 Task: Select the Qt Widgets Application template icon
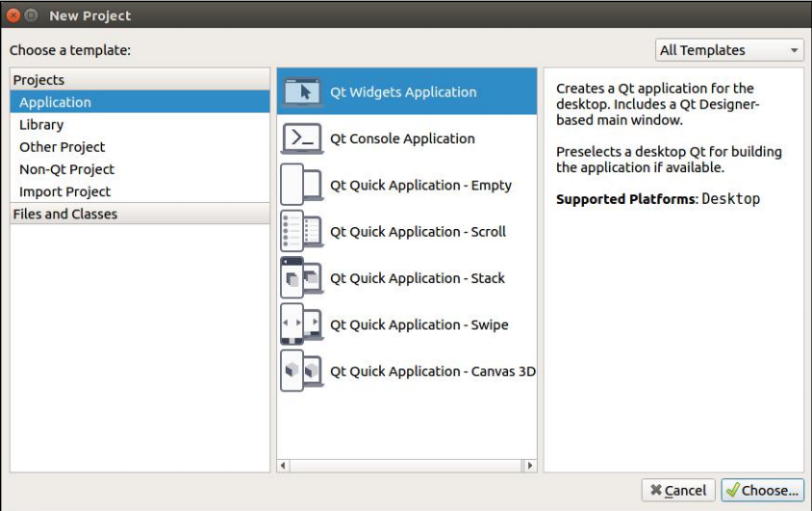[302, 91]
